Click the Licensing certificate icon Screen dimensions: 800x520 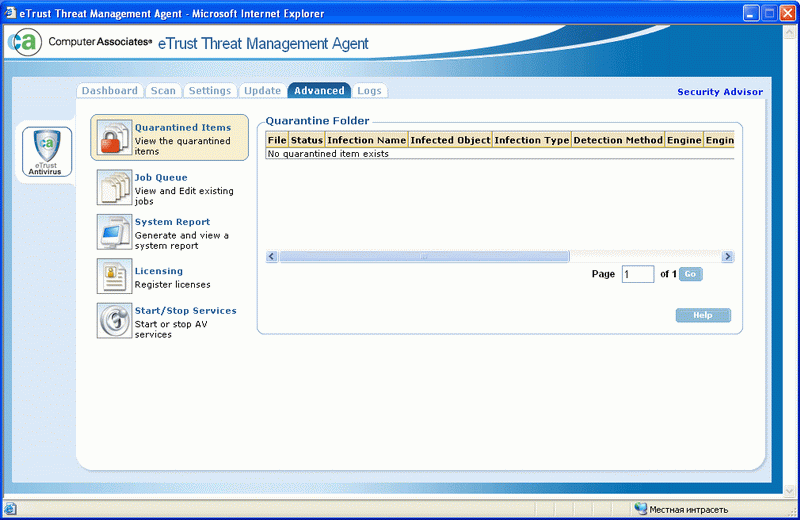click(x=114, y=276)
